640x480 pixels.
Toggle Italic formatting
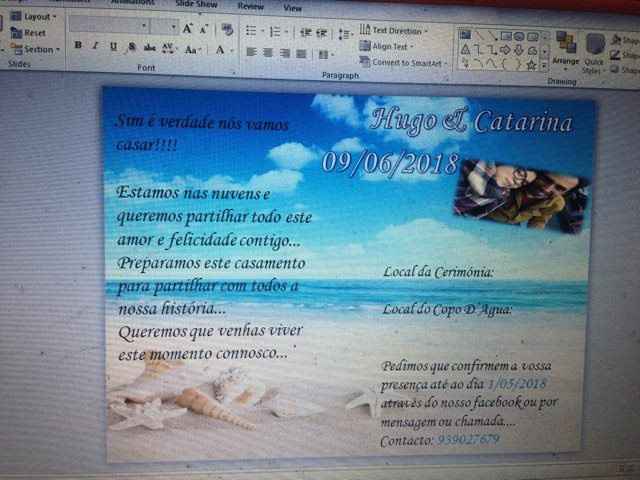(95, 45)
